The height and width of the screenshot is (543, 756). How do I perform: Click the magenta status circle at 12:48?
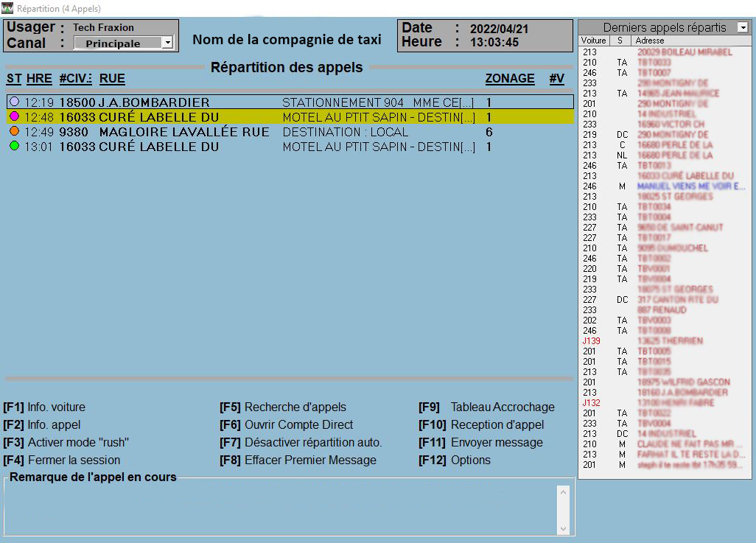tap(15, 116)
